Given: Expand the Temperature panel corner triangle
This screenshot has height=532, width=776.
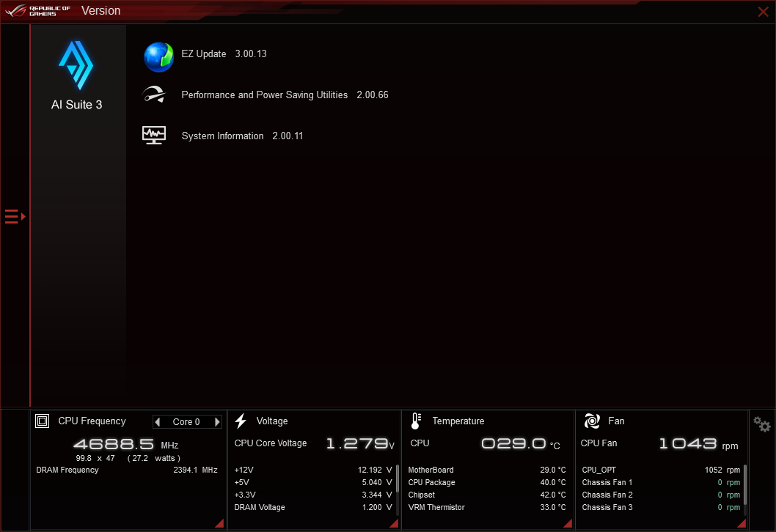Looking at the screenshot, I should click(x=568, y=524).
